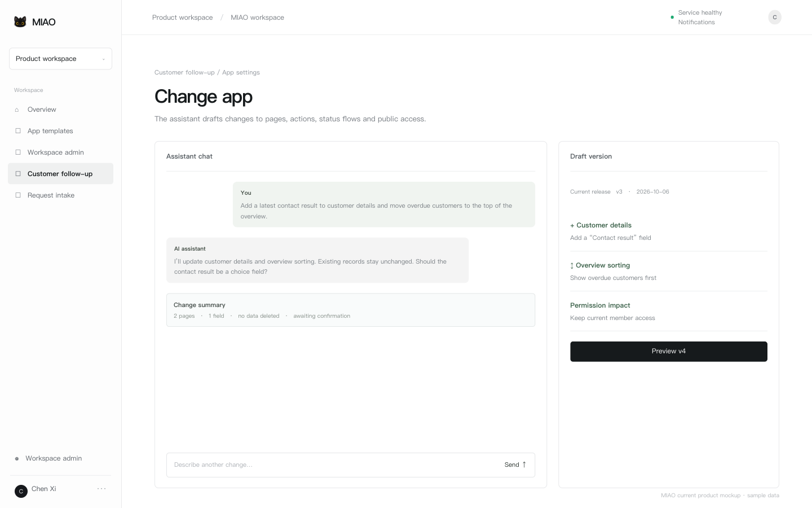This screenshot has height=508, width=812.
Task: Open Workspace admin under Workspace list
Action: (60, 152)
